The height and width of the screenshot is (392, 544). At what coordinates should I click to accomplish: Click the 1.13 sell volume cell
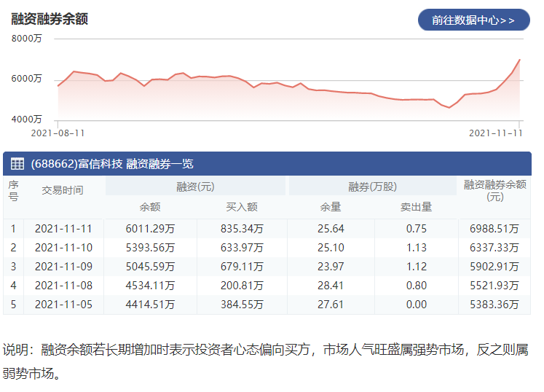(417, 248)
